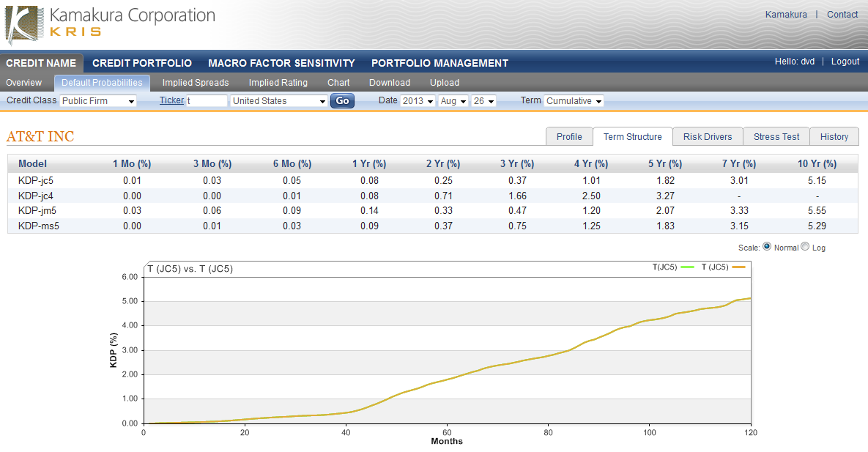Select the Term Structure tab
This screenshot has width=868, height=452.
point(633,137)
